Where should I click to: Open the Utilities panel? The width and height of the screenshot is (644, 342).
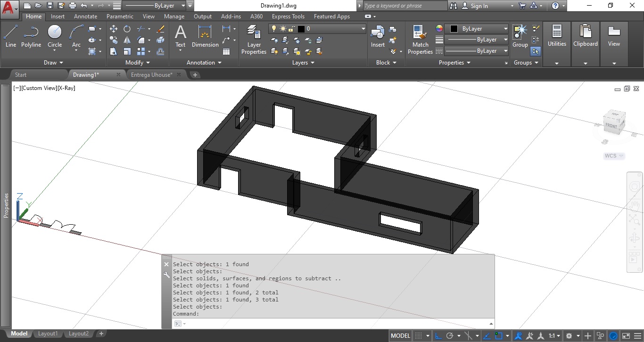pyautogui.click(x=557, y=43)
